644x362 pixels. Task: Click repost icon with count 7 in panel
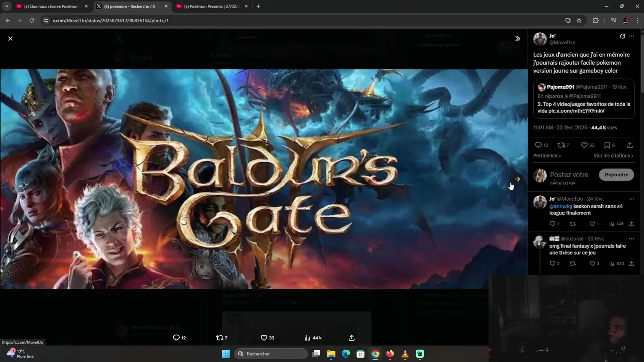pos(563,145)
